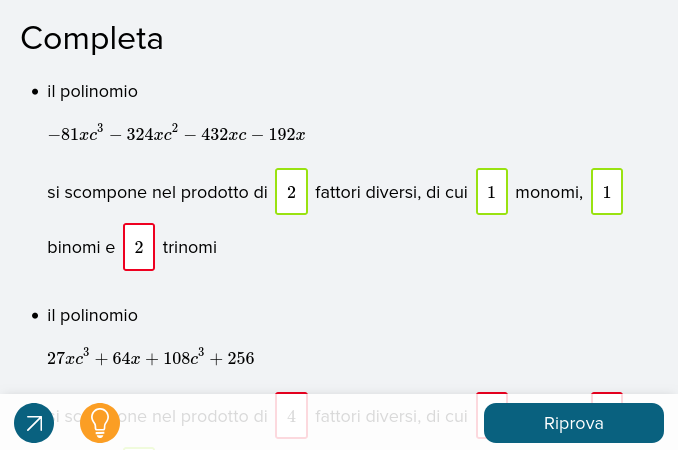Click the partially hidden red box at right edge
This screenshot has width=678, height=450.
tap(607, 398)
